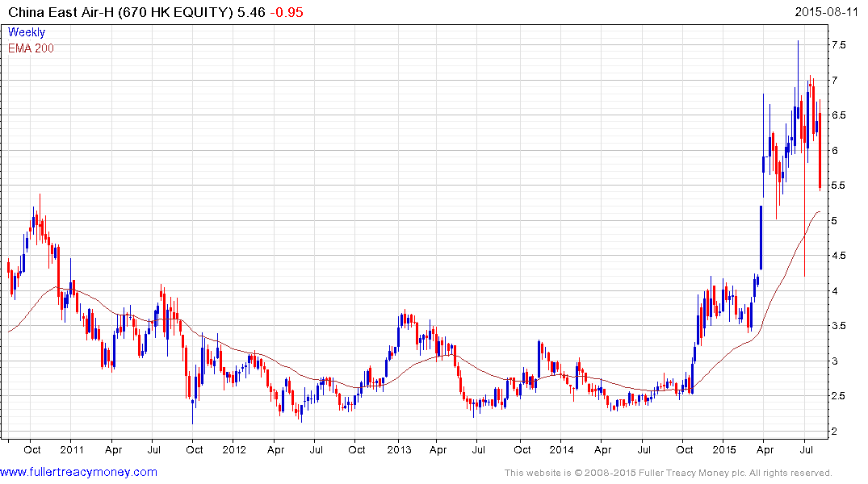Select the 2011 label on time axis
The image size is (868, 484).
(x=70, y=449)
